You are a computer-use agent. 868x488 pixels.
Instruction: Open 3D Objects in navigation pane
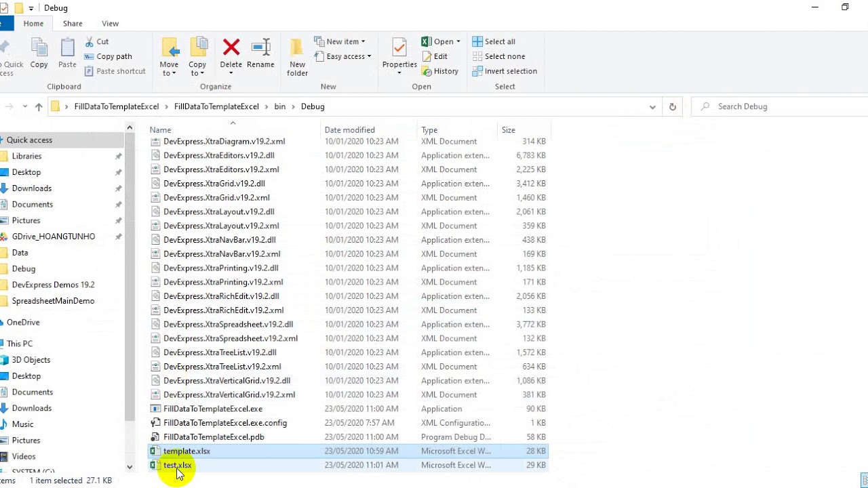coord(31,360)
